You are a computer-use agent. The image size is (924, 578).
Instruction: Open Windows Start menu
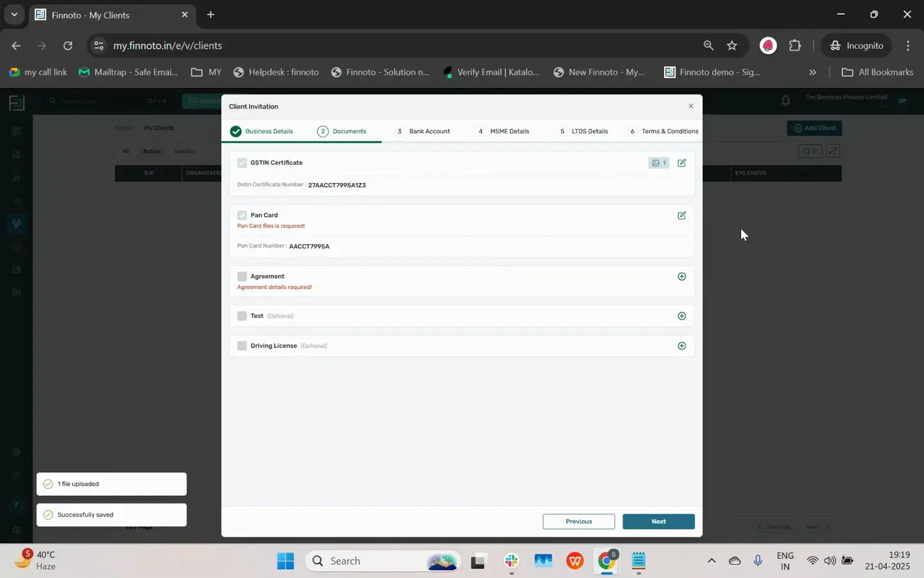point(286,561)
